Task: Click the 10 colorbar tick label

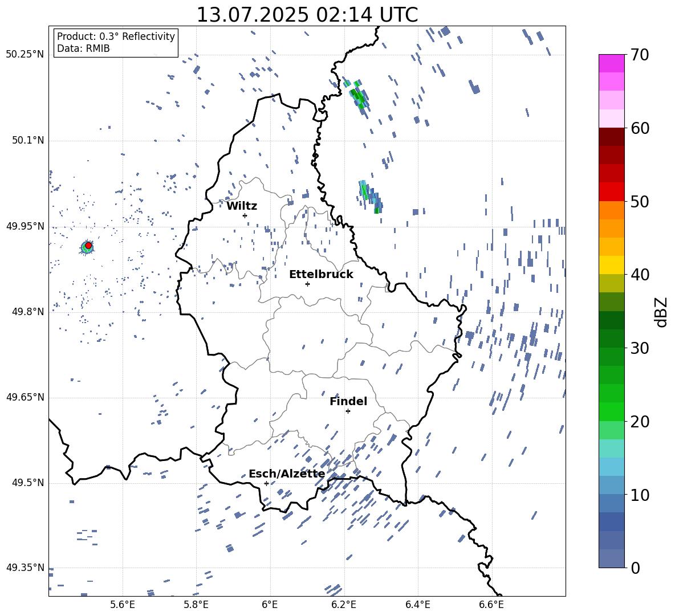Action: click(x=640, y=495)
